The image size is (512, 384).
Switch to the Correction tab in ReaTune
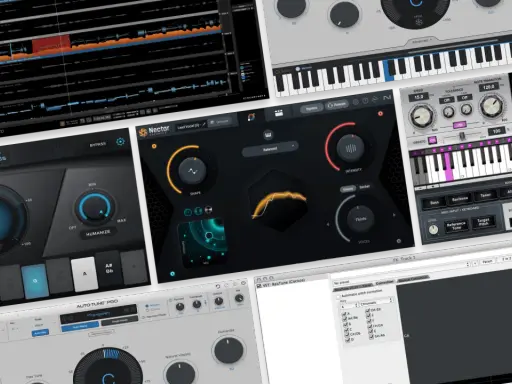coord(384,282)
